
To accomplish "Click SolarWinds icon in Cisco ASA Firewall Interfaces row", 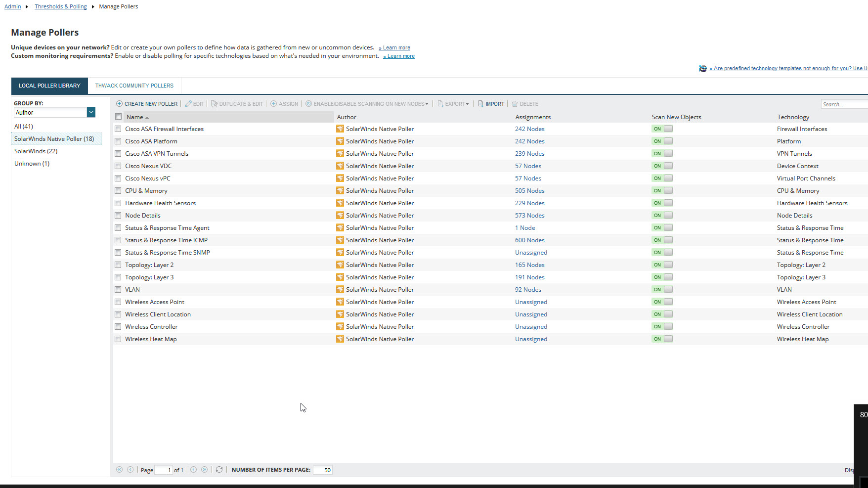I will tap(340, 129).
